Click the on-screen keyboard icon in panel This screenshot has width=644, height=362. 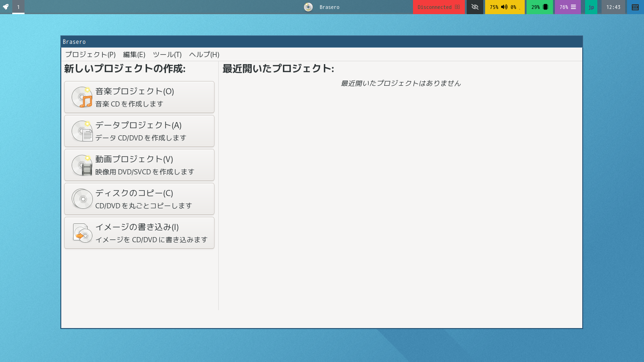[x=636, y=7]
